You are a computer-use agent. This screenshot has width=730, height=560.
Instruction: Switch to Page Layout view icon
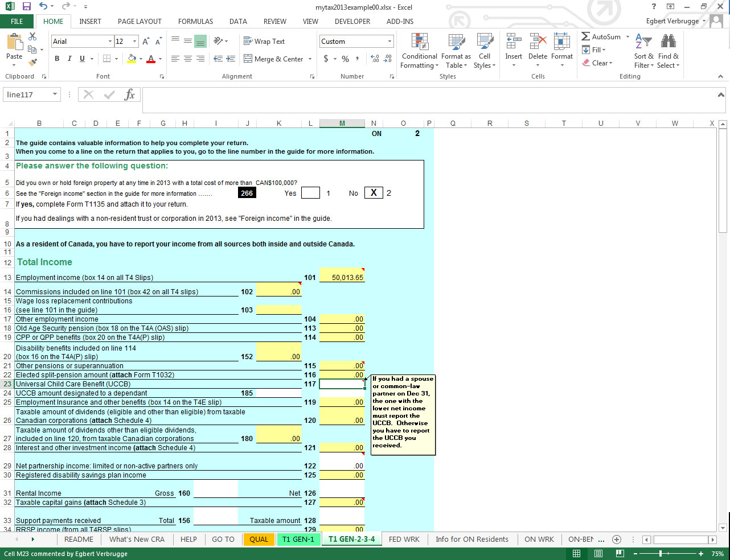click(598, 553)
